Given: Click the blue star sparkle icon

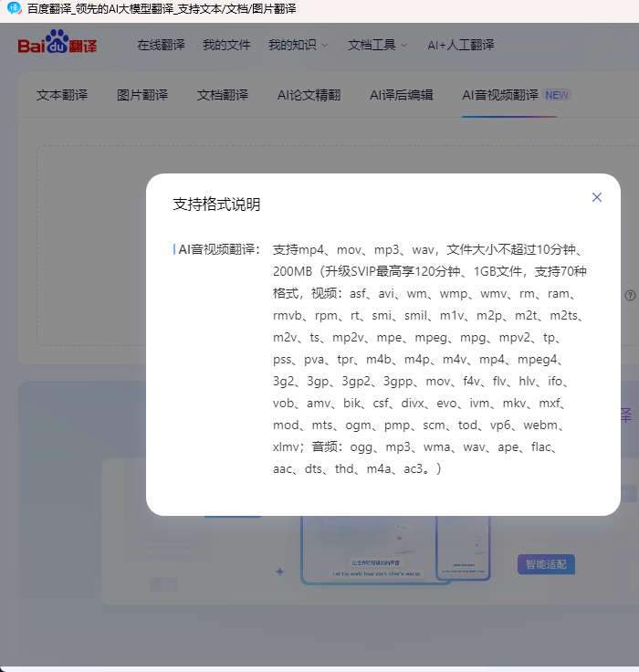Looking at the screenshot, I should tap(280, 572).
